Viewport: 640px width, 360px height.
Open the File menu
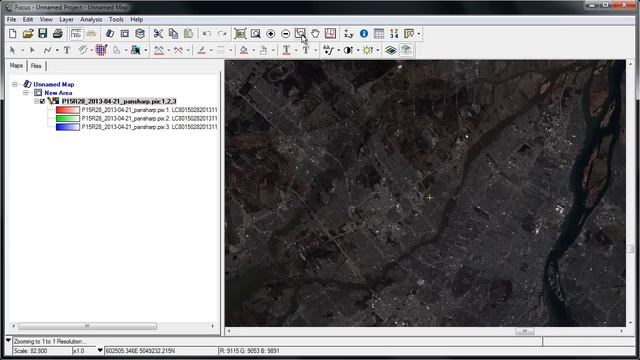[x=11, y=20]
